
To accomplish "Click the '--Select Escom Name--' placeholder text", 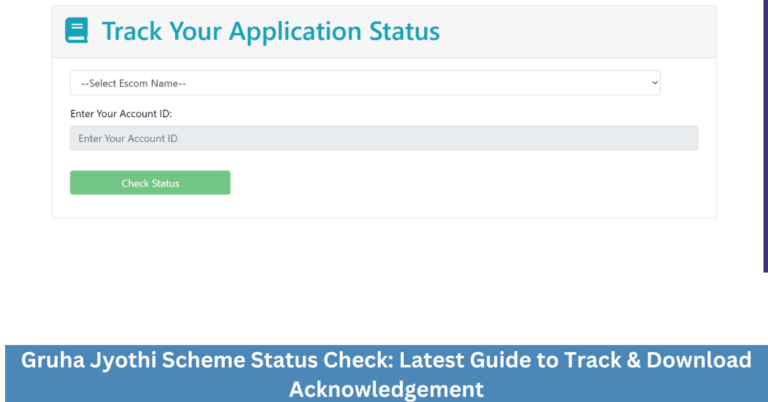I will click(134, 83).
